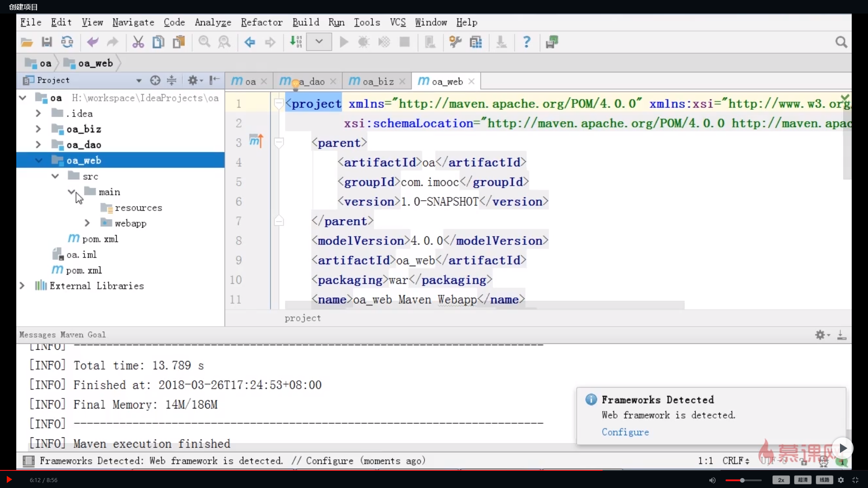Hide the Messages panel

click(x=841, y=335)
